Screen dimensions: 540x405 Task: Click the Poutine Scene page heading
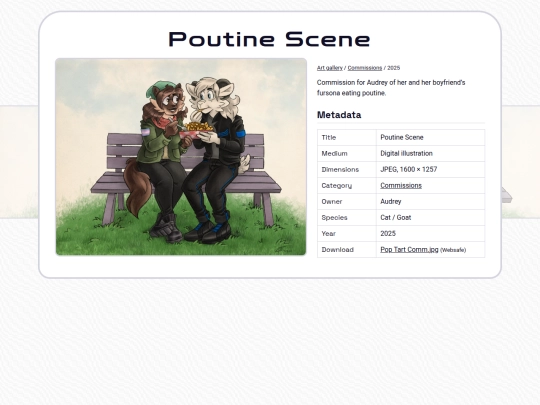pos(269,39)
